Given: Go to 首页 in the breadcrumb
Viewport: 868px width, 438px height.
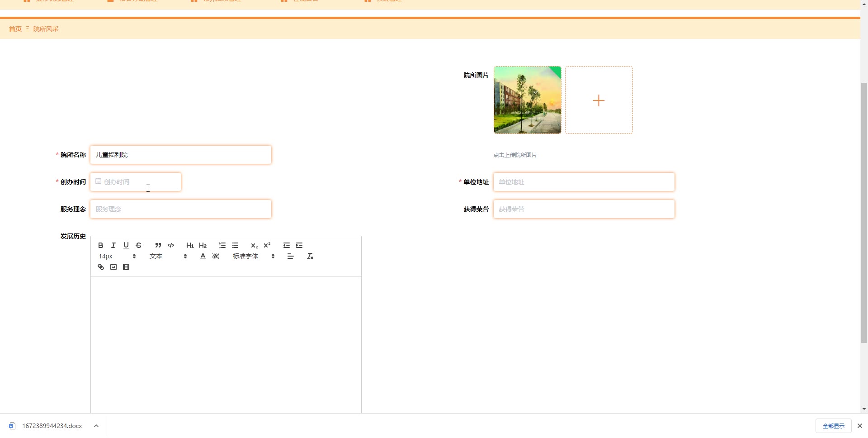Looking at the screenshot, I should pos(15,29).
